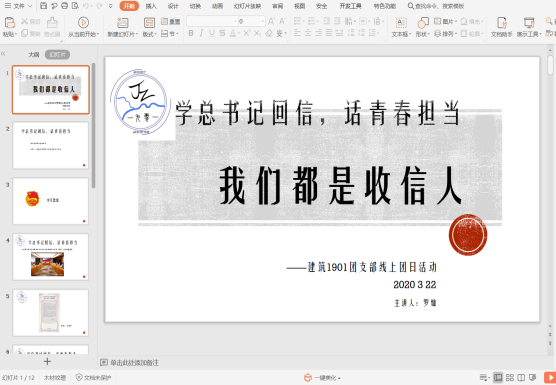Viewport: 556px width, 385px height.
Task: Open the Picture (图片) dropdown
Action: point(446,21)
